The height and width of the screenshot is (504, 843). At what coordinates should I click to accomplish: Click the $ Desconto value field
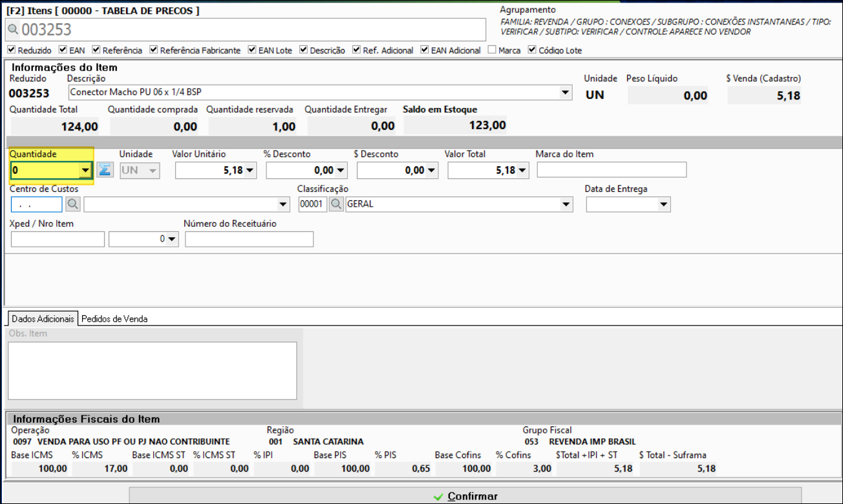pyautogui.click(x=391, y=171)
